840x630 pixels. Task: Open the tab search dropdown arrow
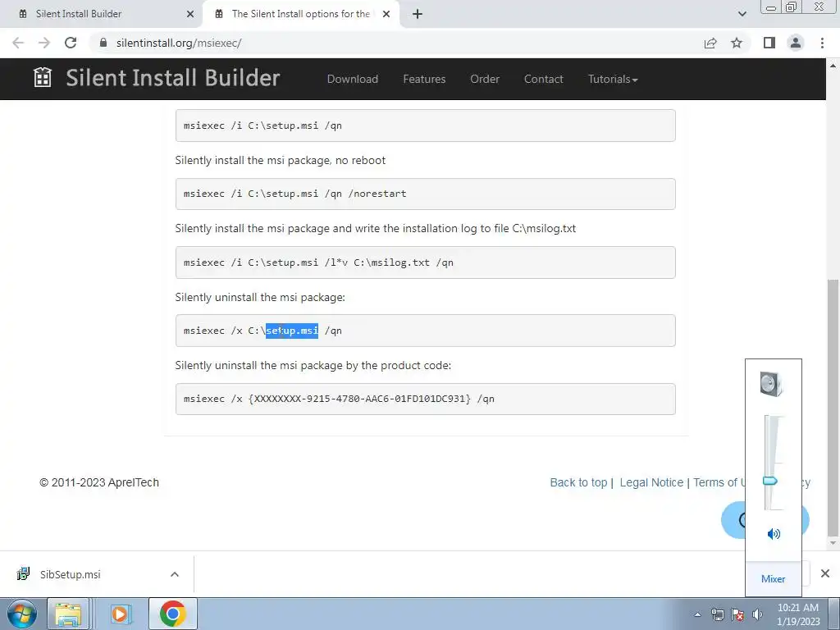(742, 14)
